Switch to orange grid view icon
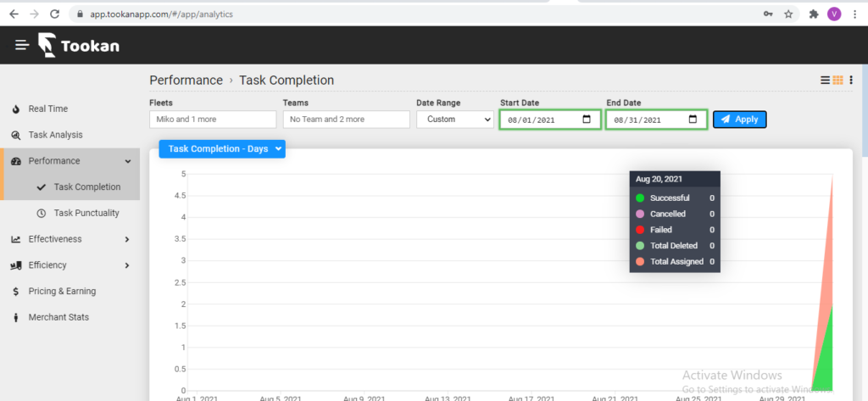The width and height of the screenshot is (868, 401). click(838, 81)
